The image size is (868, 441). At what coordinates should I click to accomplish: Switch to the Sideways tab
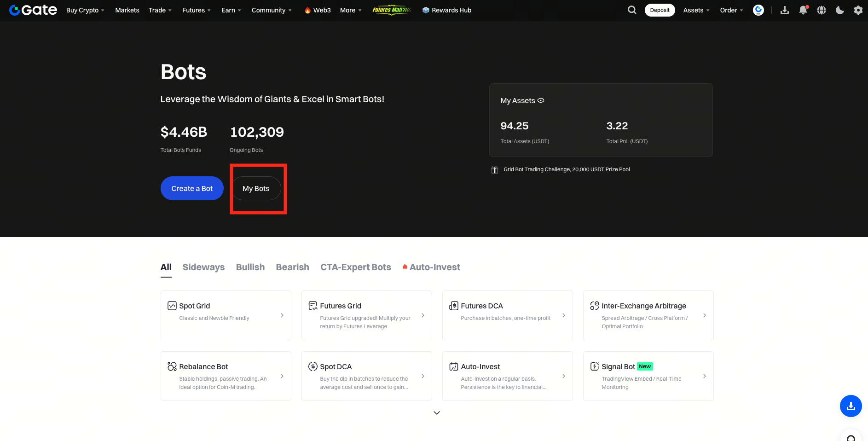pos(203,267)
